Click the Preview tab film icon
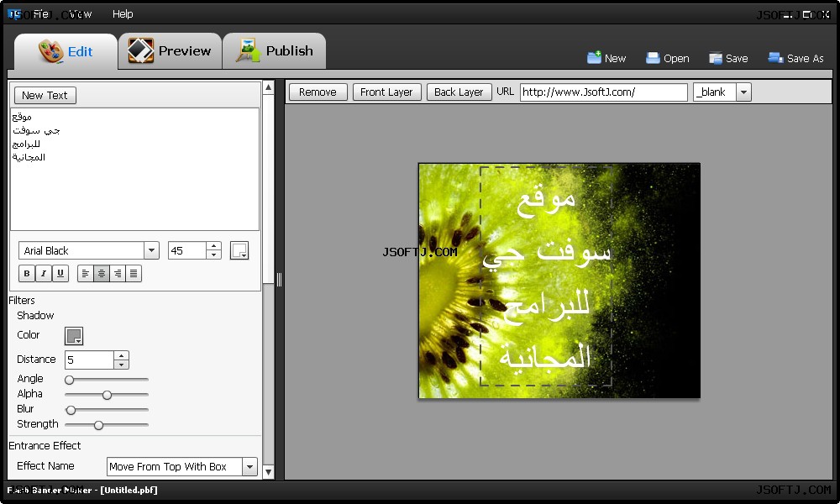This screenshot has height=504, width=840. (141, 50)
